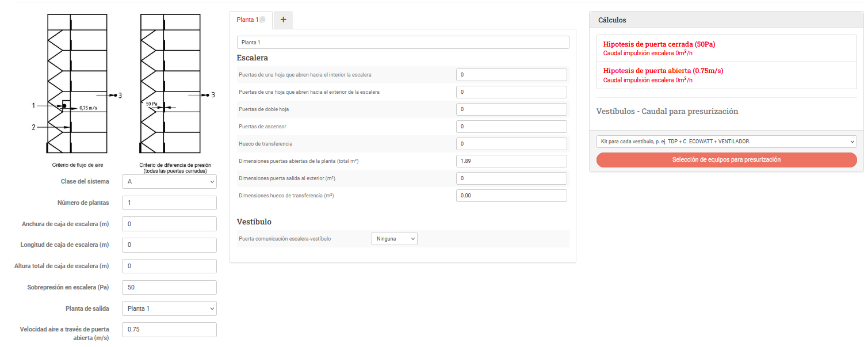Open the escalera-vestíbulo door dropdown
This screenshot has height=347, width=868.
394,238
